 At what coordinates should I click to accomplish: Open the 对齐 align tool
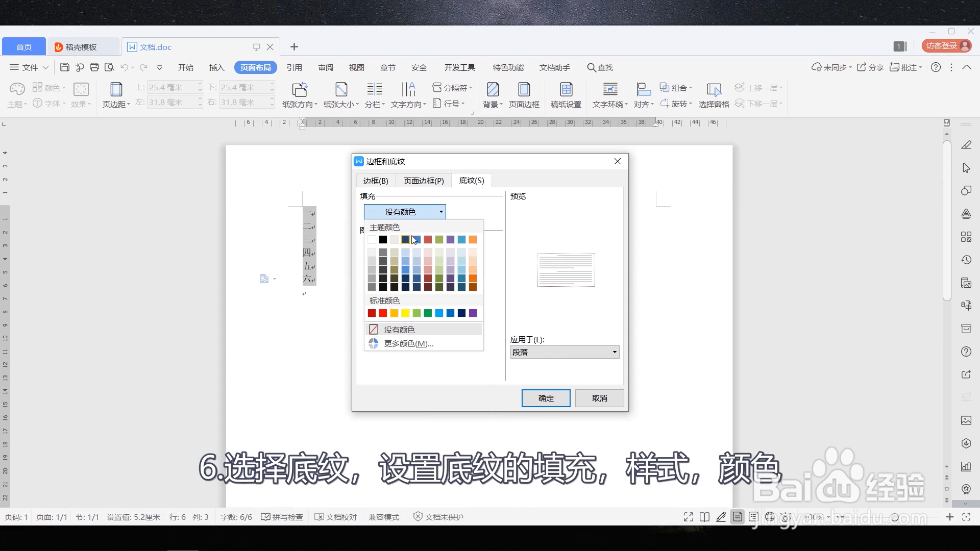click(644, 95)
